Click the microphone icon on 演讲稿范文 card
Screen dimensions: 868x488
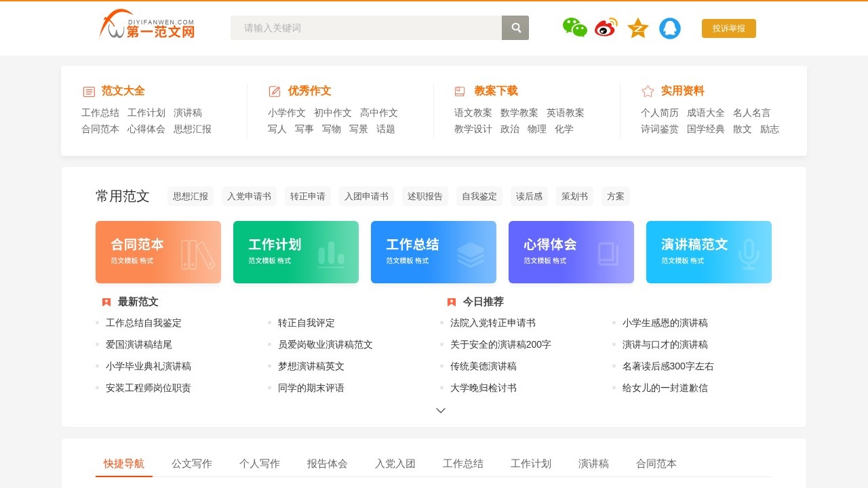(748, 252)
